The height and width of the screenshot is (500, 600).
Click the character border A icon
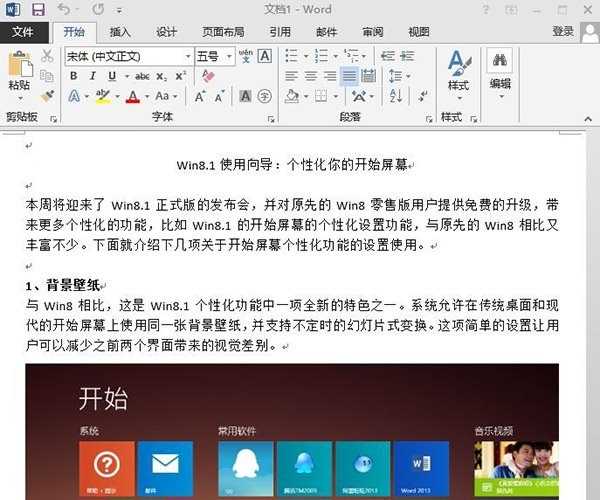point(265,56)
